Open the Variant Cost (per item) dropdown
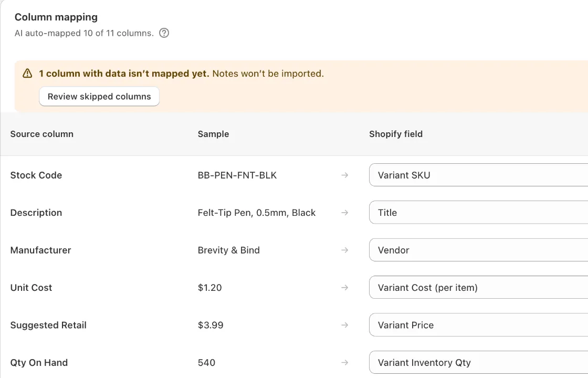This screenshot has width=588, height=378. tap(478, 288)
